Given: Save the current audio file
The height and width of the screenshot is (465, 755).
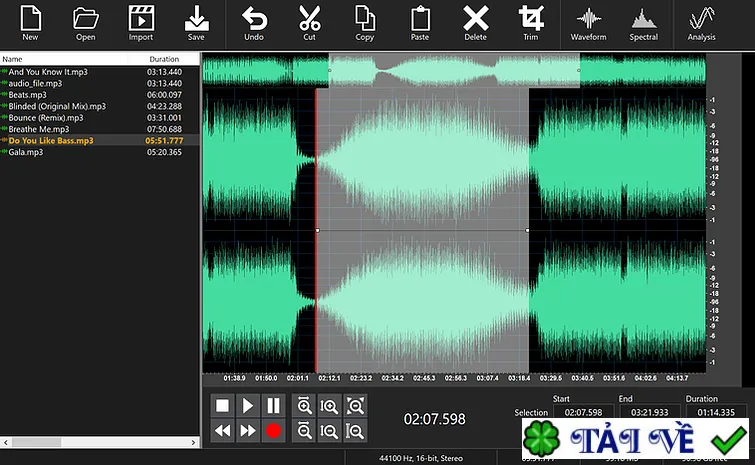Looking at the screenshot, I should pos(196,23).
